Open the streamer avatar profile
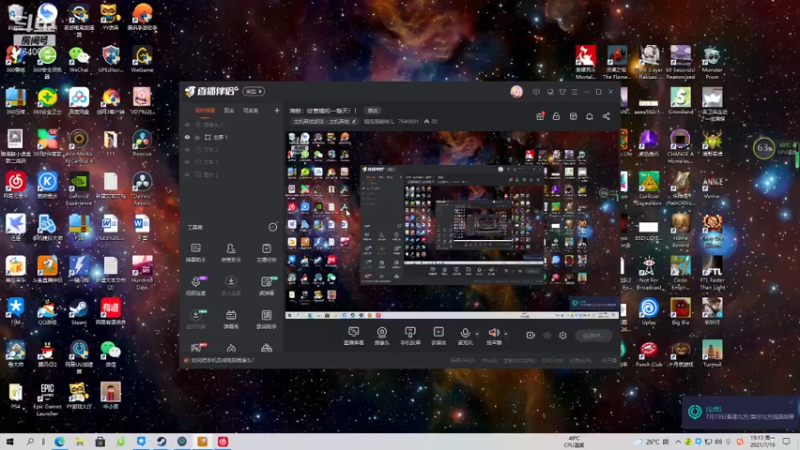 pos(516,91)
